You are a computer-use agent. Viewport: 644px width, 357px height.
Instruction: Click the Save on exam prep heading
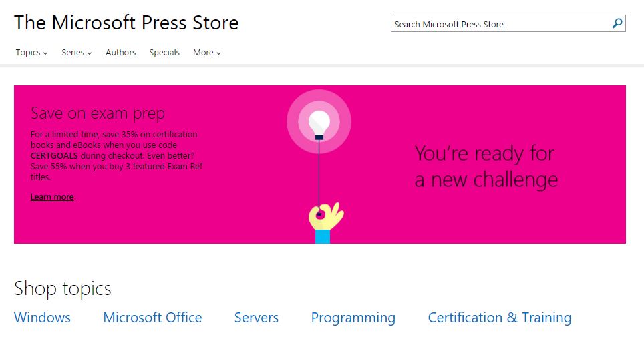98,113
